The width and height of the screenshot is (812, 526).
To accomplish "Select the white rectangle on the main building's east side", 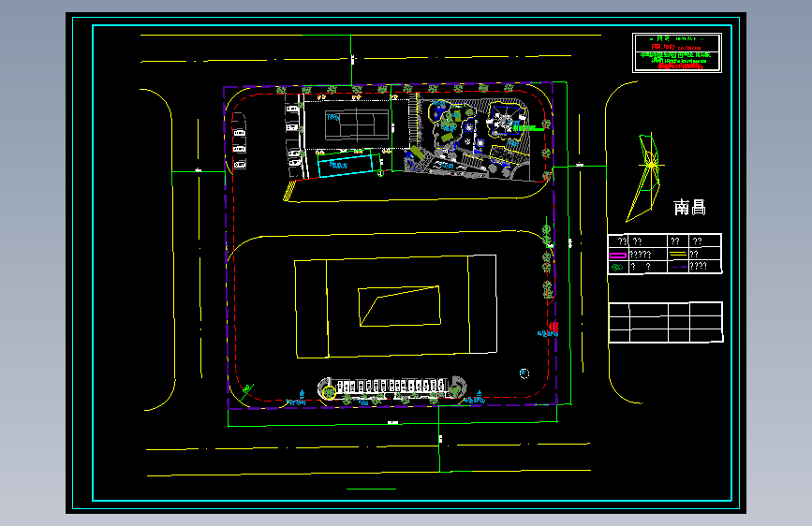I will click(x=482, y=304).
